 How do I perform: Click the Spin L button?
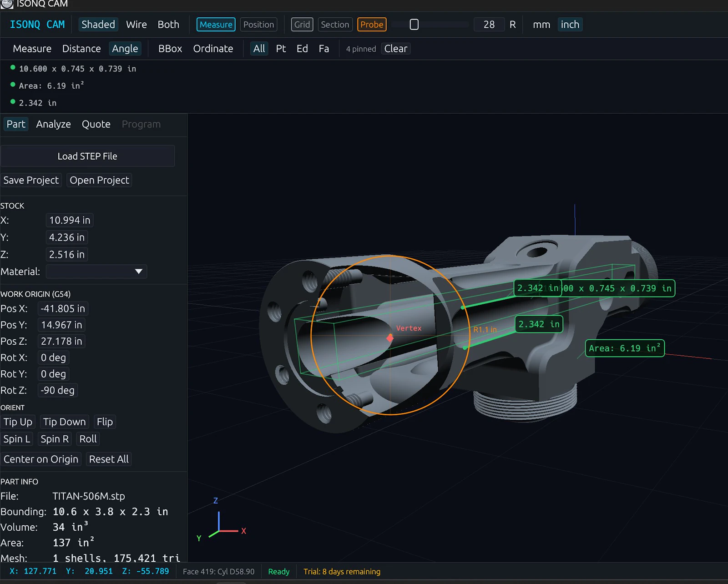17,439
